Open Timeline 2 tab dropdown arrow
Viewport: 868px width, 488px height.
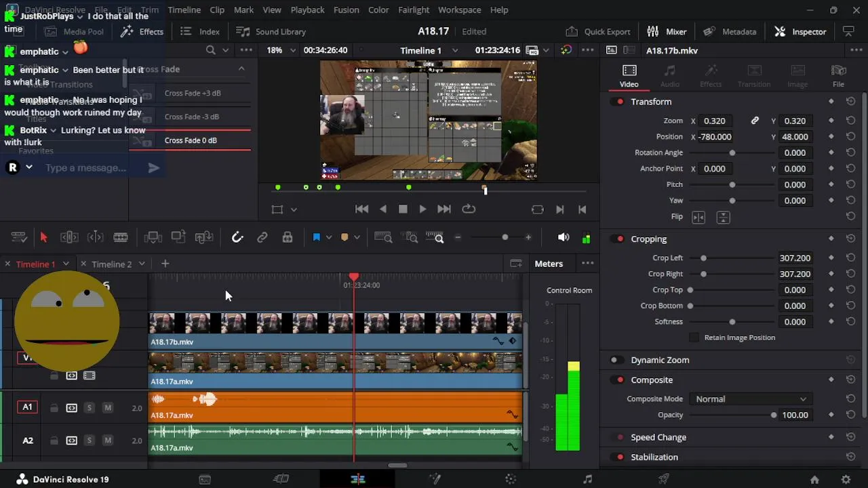(x=142, y=264)
